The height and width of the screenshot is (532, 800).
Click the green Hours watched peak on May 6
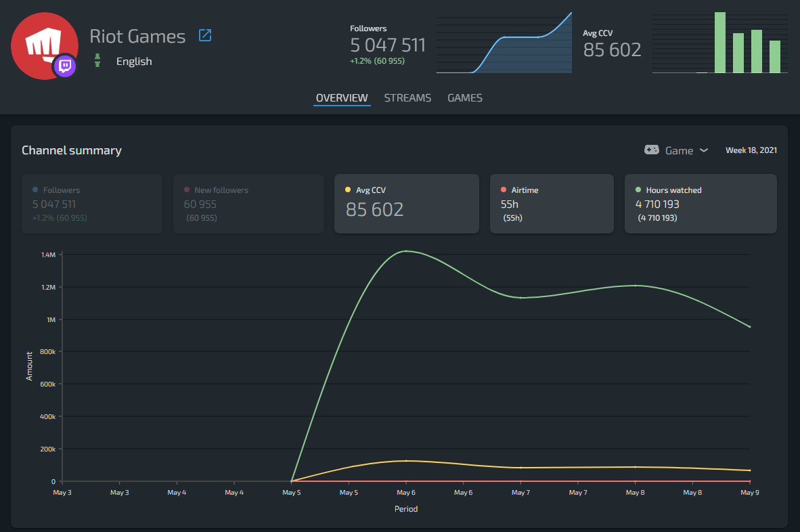(406, 251)
